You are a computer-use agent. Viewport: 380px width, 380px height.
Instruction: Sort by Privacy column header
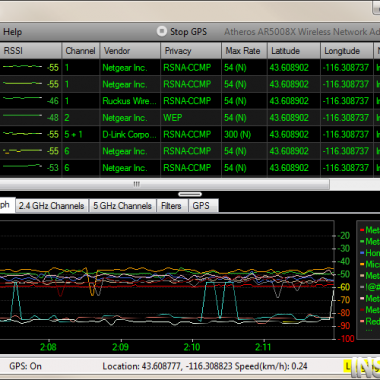coord(191,51)
